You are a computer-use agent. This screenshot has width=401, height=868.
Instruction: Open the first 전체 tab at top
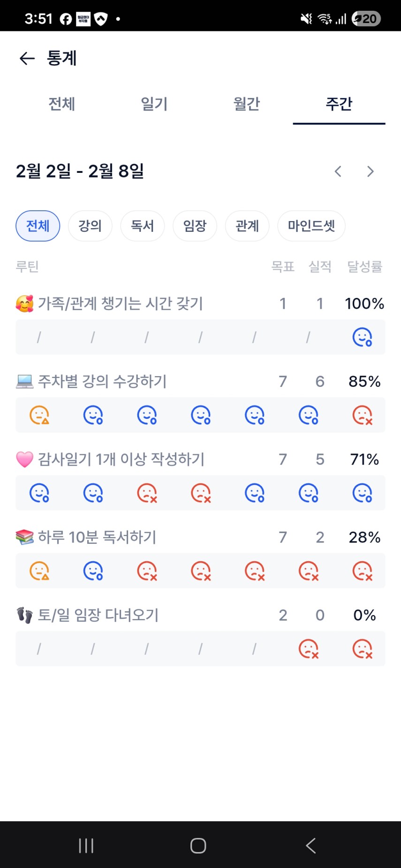tap(62, 104)
